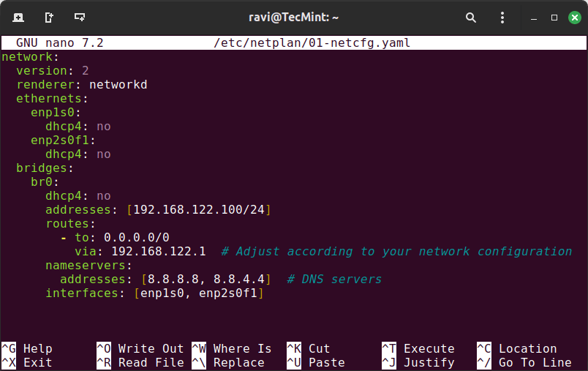The image size is (588, 371).
Task: Click the enp1s0: key under ethernets
Action: (x=56, y=113)
